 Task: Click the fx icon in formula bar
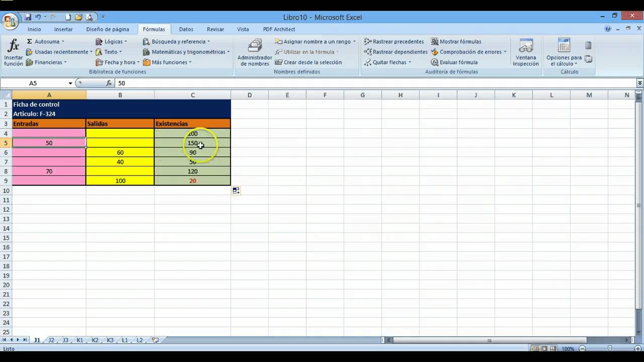click(109, 83)
